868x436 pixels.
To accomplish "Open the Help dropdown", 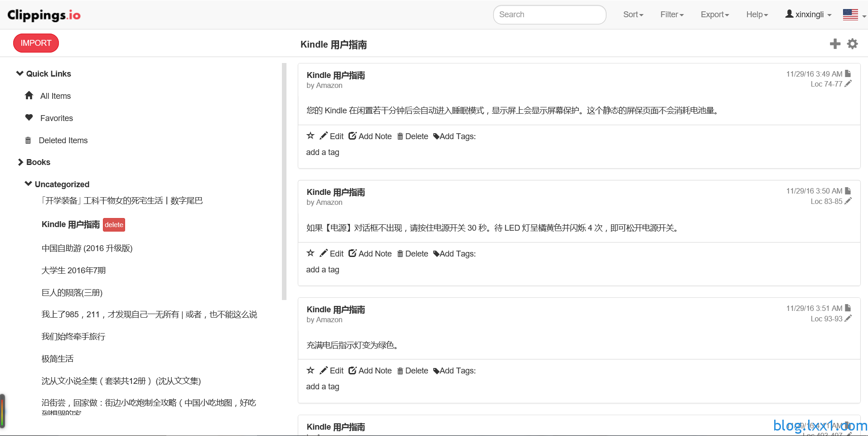I will click(x=757, y=15).
